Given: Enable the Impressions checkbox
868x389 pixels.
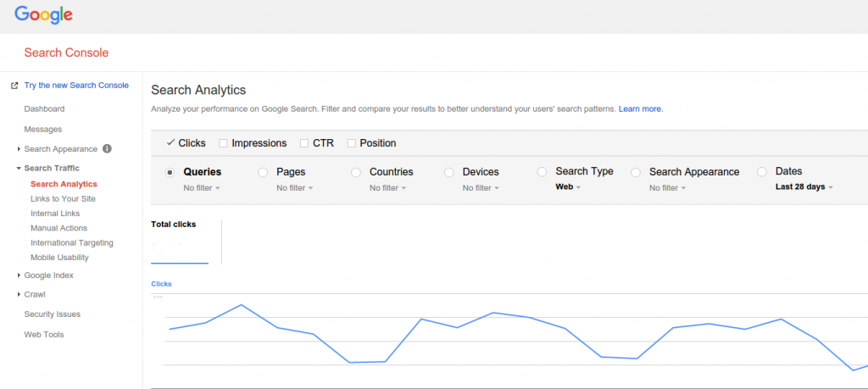Looking at the screenshot, I should point(223,143).
